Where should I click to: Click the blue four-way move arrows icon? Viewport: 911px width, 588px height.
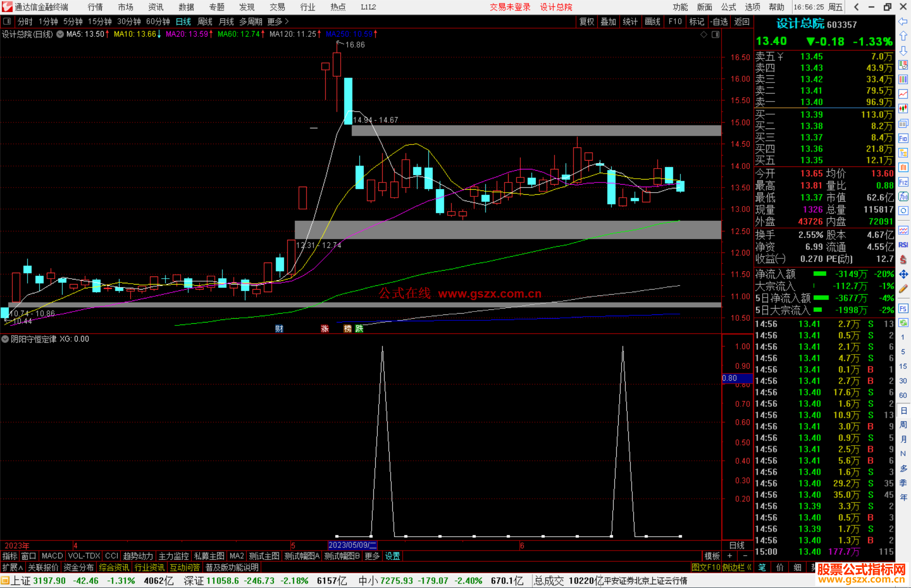pyautogui.click(x=903, y=274)
